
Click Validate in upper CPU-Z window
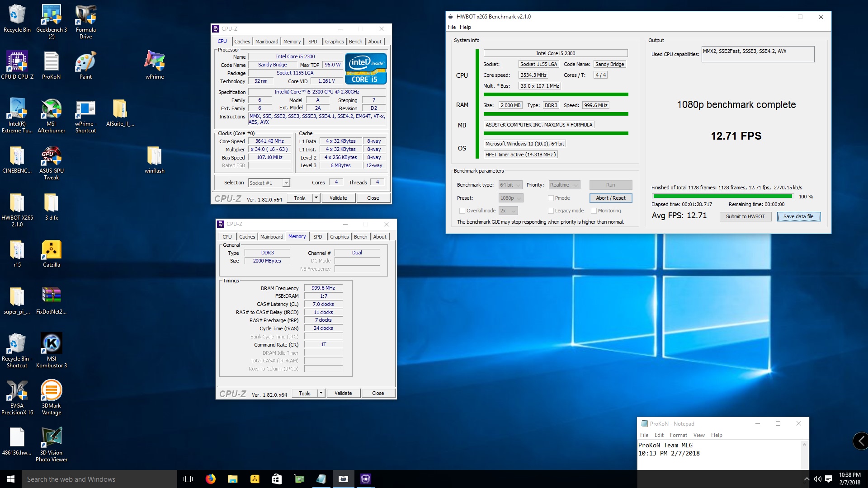338,198
